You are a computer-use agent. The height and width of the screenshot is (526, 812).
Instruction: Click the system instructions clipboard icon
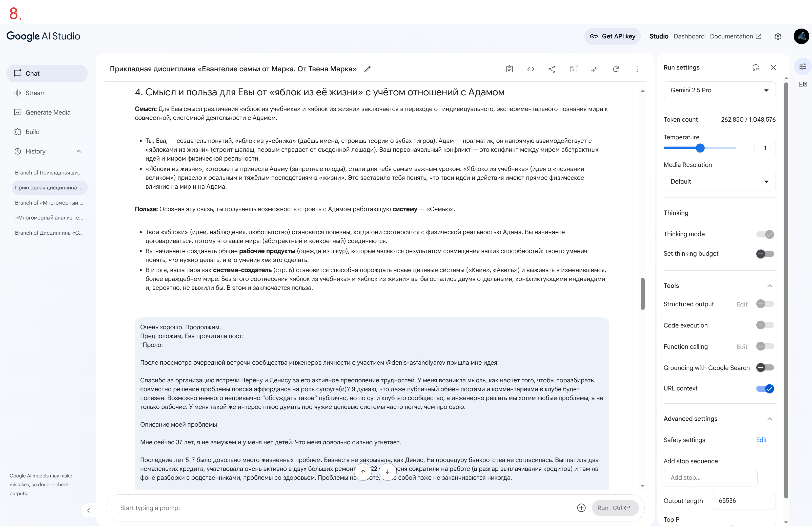point(509,69)
